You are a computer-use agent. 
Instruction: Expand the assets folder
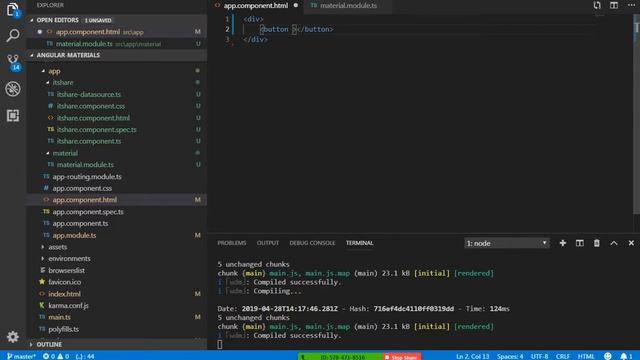point(57,247)
